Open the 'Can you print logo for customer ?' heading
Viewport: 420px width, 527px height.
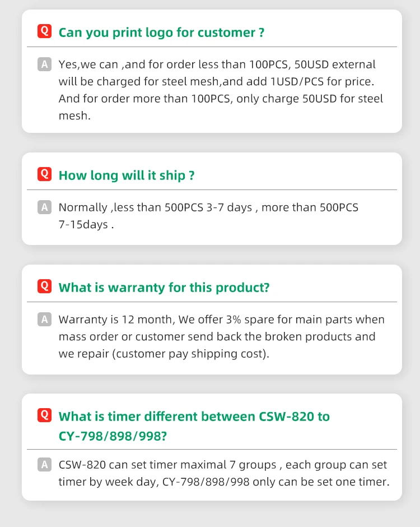(161, 33)
